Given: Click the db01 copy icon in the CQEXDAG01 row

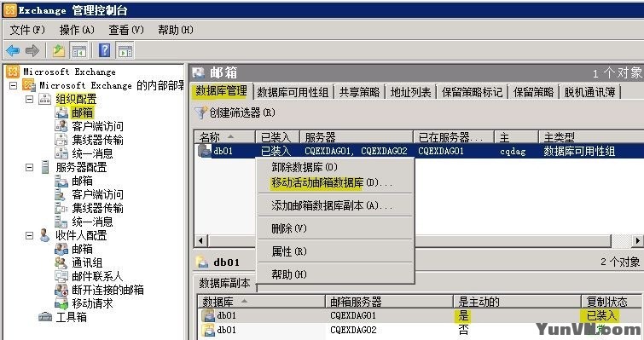Looking at the screenshot, I should tap(209, 315).
